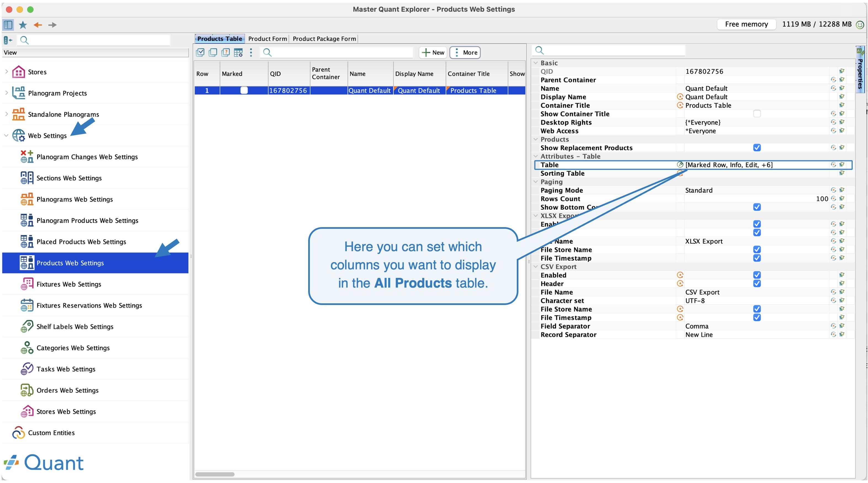Click the collapse navigation tree icon

point(8,40)
